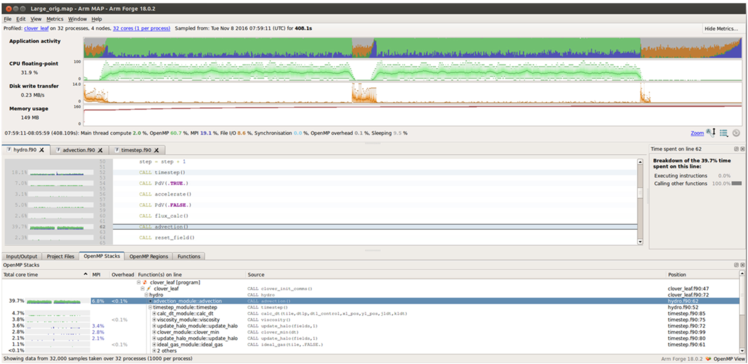Viewport: 748px width, 364px height.
Task: Click the Application activity timeline chart
Action: pos(413,48)
